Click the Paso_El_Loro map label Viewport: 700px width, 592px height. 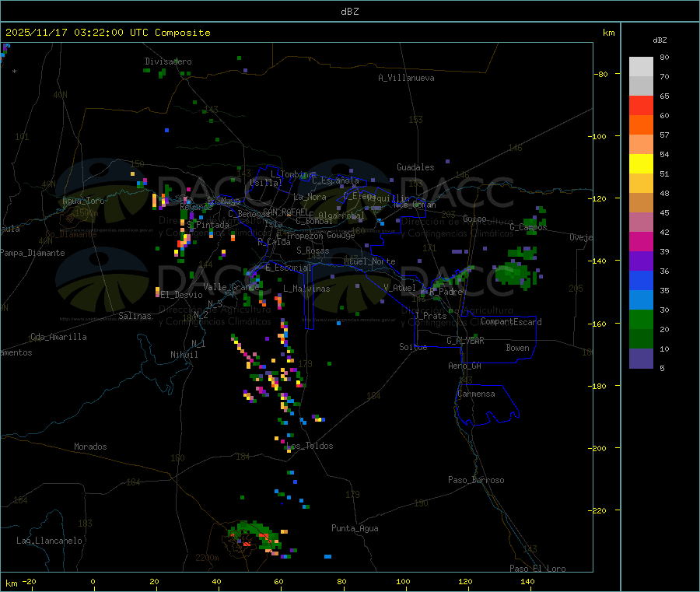pyautogui.click(x=537, y=569)
